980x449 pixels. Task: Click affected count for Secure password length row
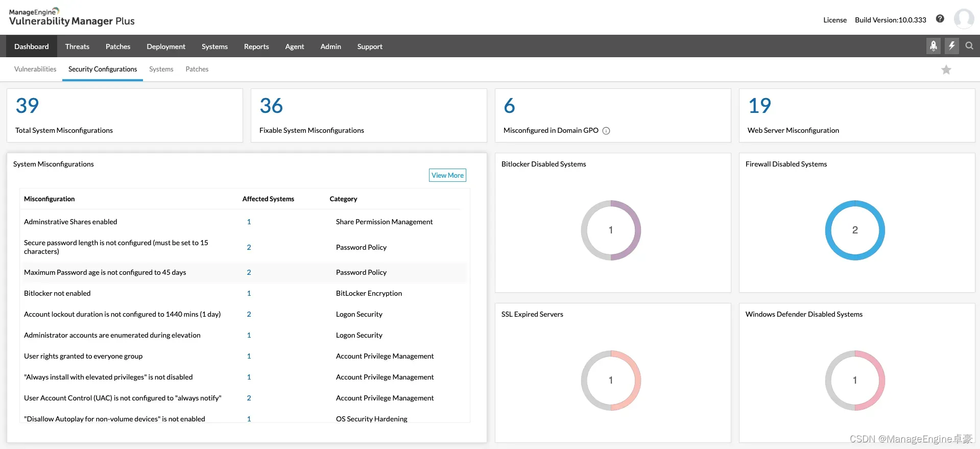point(249,247)
